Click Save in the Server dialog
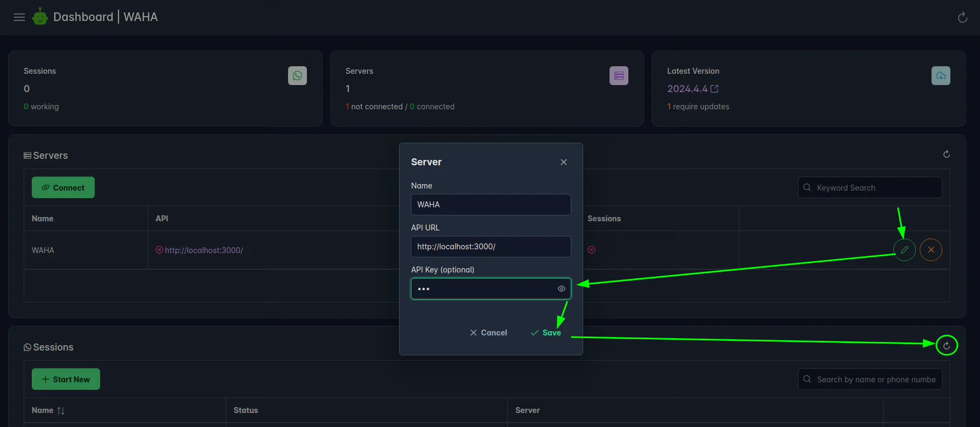 546,333
